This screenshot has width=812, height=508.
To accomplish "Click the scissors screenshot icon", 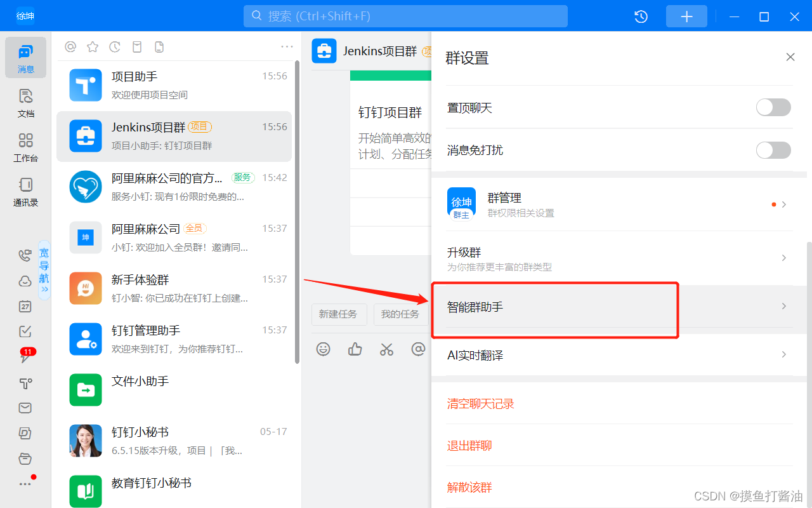I will point(386,349).
